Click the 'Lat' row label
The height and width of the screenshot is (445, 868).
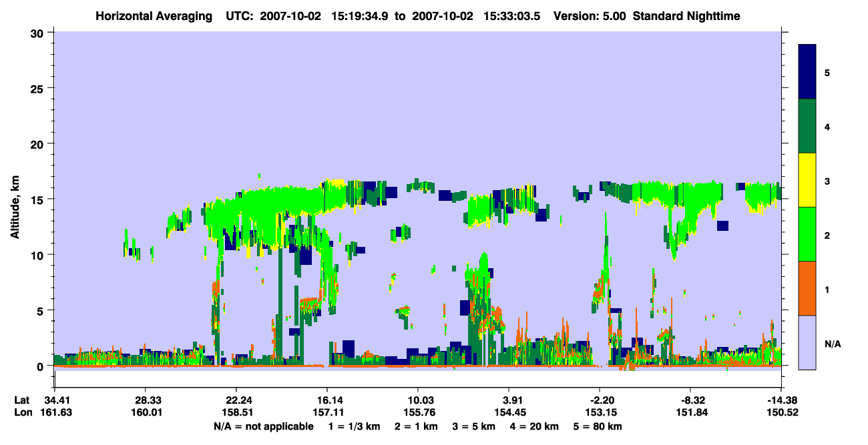tap(23, 400)
